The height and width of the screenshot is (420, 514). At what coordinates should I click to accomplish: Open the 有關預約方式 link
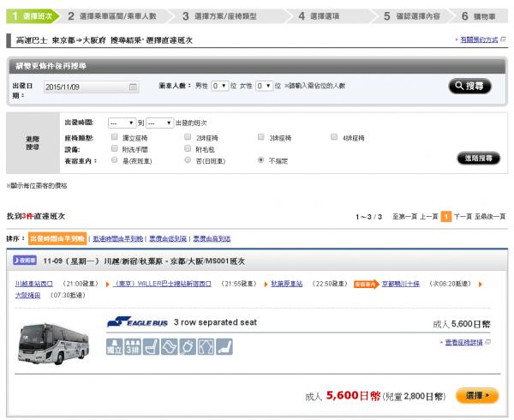479,39
